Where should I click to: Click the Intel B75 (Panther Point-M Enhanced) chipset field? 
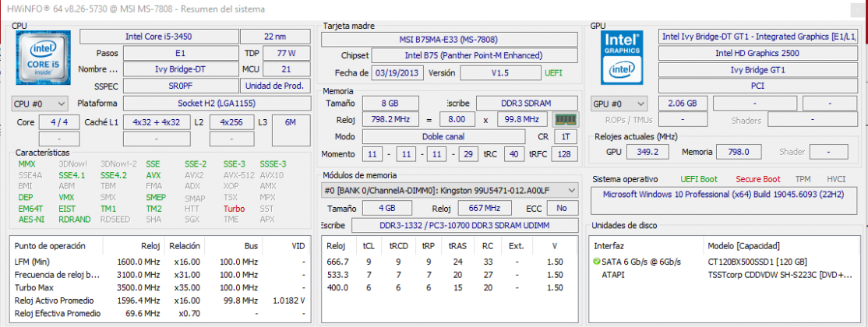[474, 56]
